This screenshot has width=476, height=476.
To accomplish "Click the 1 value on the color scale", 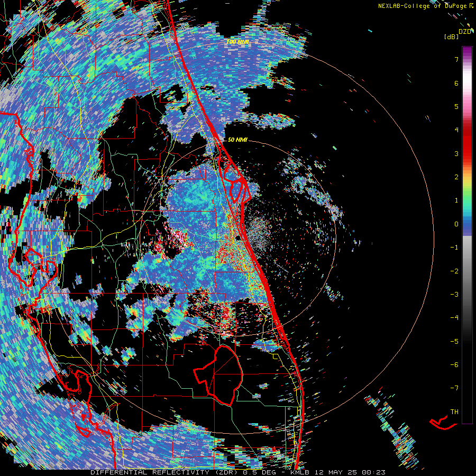I will click(456, 200).
